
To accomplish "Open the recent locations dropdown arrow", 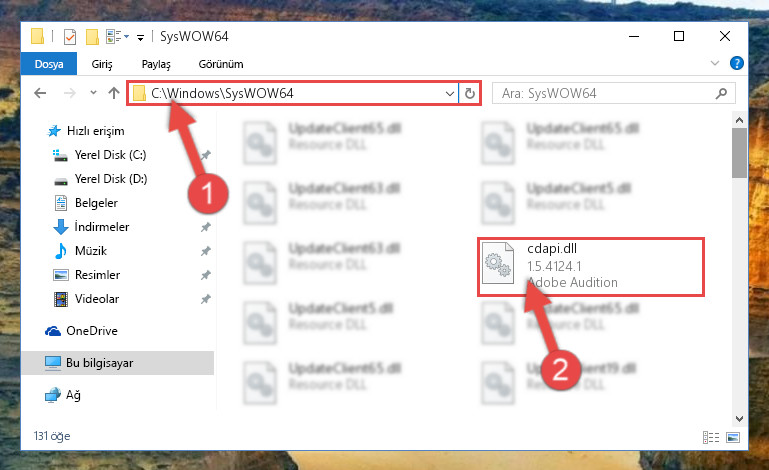I will click(93, 92).
